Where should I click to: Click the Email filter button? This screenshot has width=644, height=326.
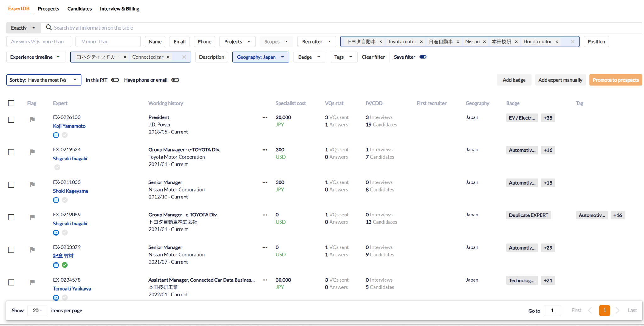[180, 42]
